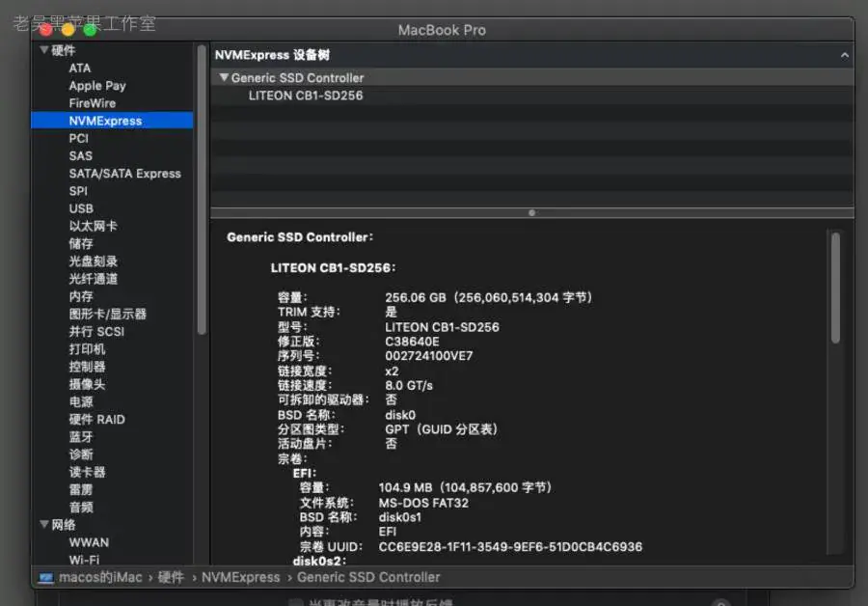Open 控制器 in the sidebar
Viewport: 868px width, 606px height.
point(87,367)
